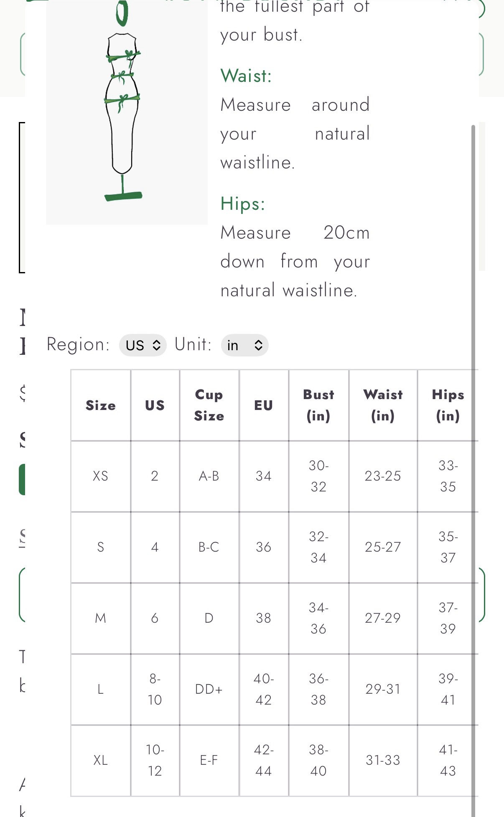Click the bust ribbon on the mannequin
The width and height of the screenshot is (504, 817).
coord(123,56)
